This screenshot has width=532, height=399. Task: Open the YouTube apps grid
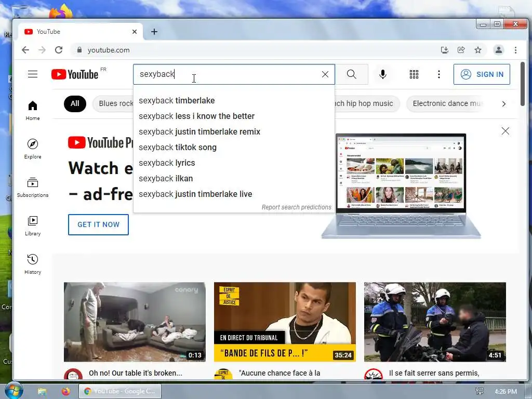coord(414,74)
